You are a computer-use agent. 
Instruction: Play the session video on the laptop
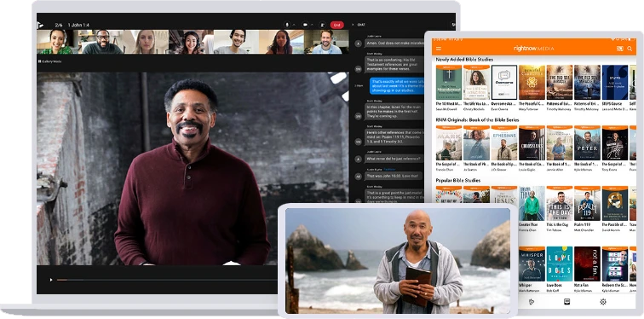click(51, 280)
